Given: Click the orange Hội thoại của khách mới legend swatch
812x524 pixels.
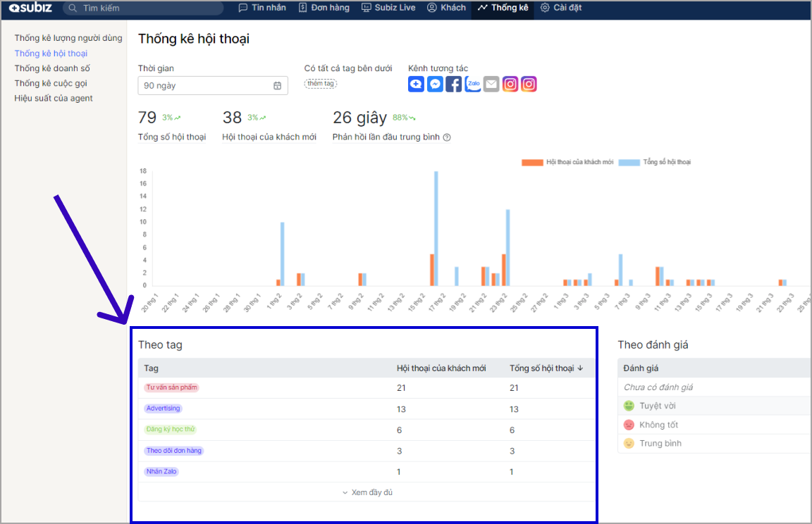Looking at the screenshot, I should click(532, 162).
